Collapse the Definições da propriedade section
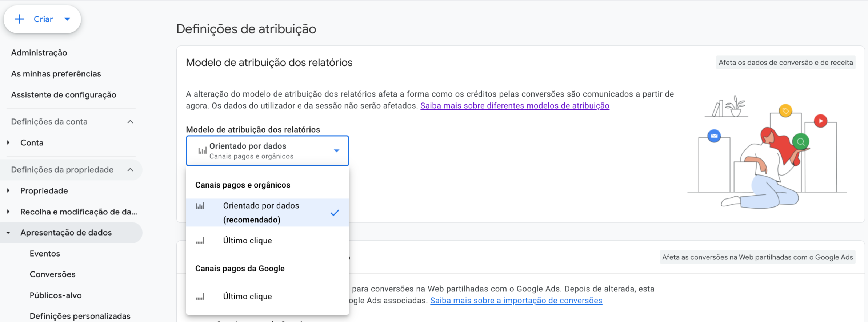This screenshot has width=868, height=322. 130,170
